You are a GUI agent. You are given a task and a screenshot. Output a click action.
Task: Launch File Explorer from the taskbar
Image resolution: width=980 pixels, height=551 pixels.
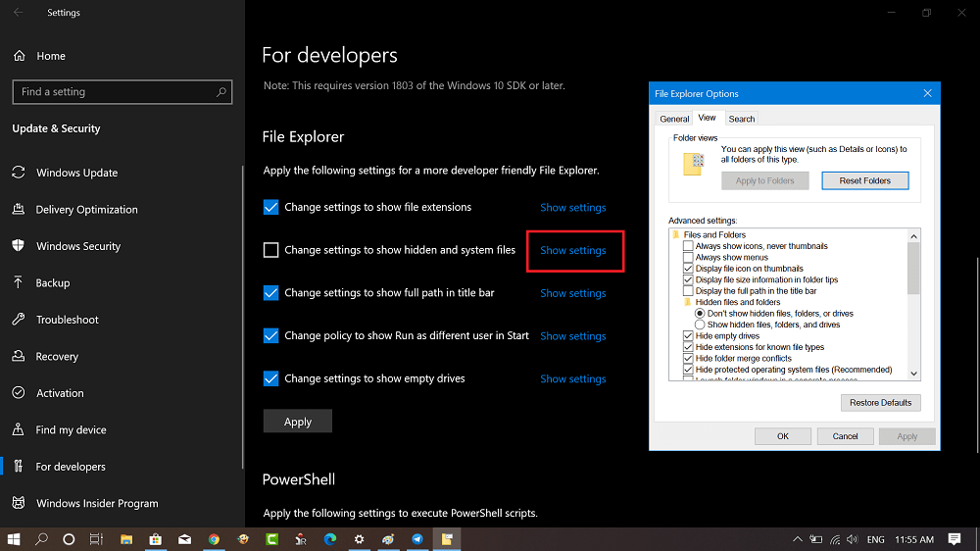click(x=126, y=539)
